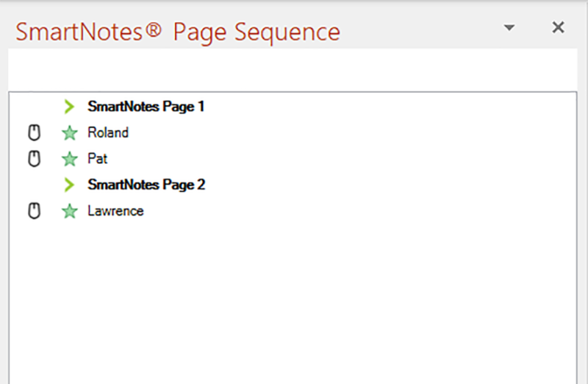Select the SmartNotes Page 1 heading
This screenshot has height=384, width=588.
tap(146, 107)
